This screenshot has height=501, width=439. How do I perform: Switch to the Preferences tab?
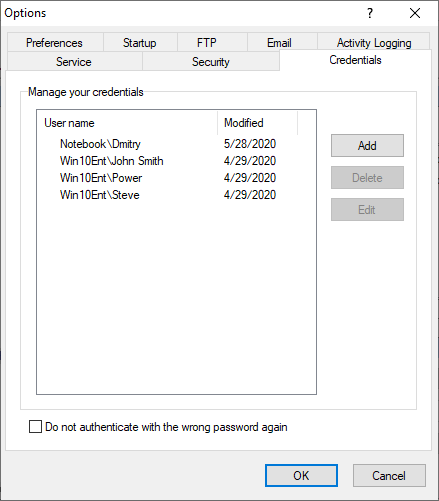pyautogui.click(x=55, y=43)
